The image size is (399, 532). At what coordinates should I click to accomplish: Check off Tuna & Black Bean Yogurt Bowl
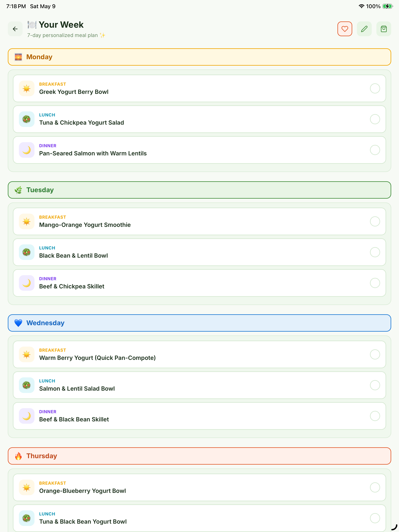point(375,518)
